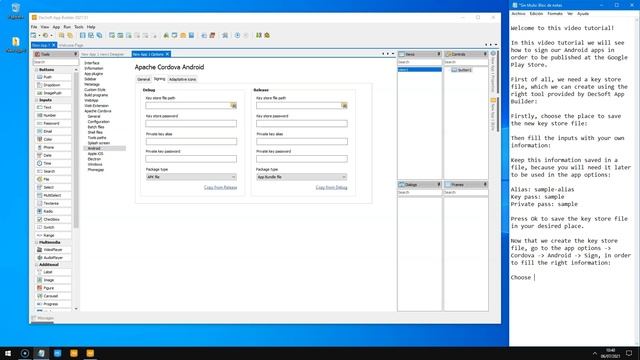Click the Debug Key store password field

pos(191,124)
